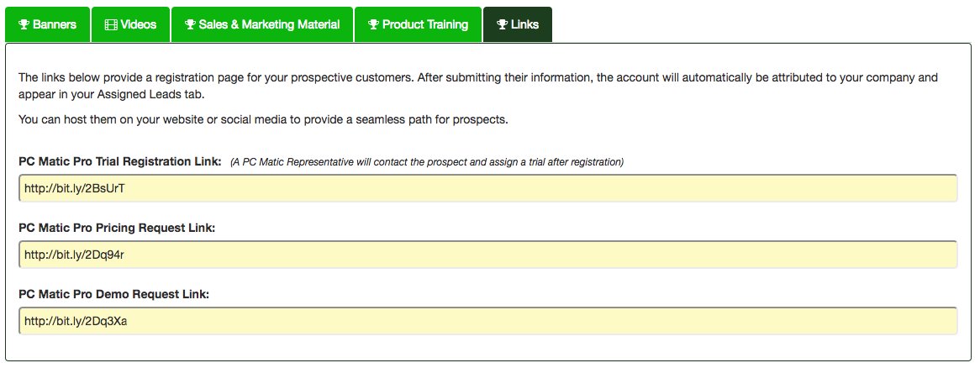
Task: Click the italic PC Matic Representative note
Action: [x=427, y=162]
